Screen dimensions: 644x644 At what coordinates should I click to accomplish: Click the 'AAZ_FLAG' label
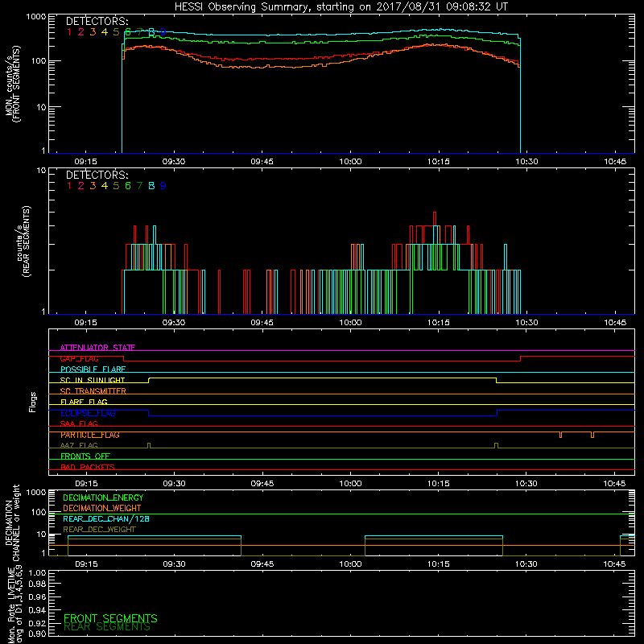click(x=79, y=446)
